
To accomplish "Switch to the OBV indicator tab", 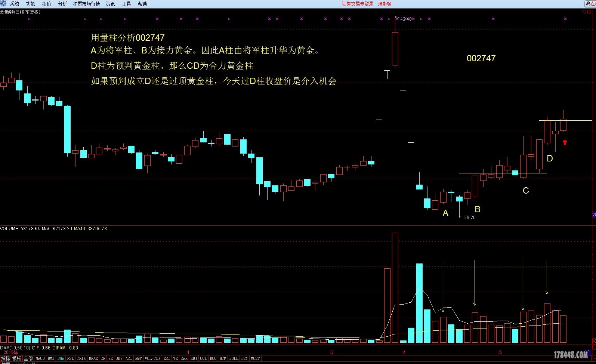I will coord(119,358).
